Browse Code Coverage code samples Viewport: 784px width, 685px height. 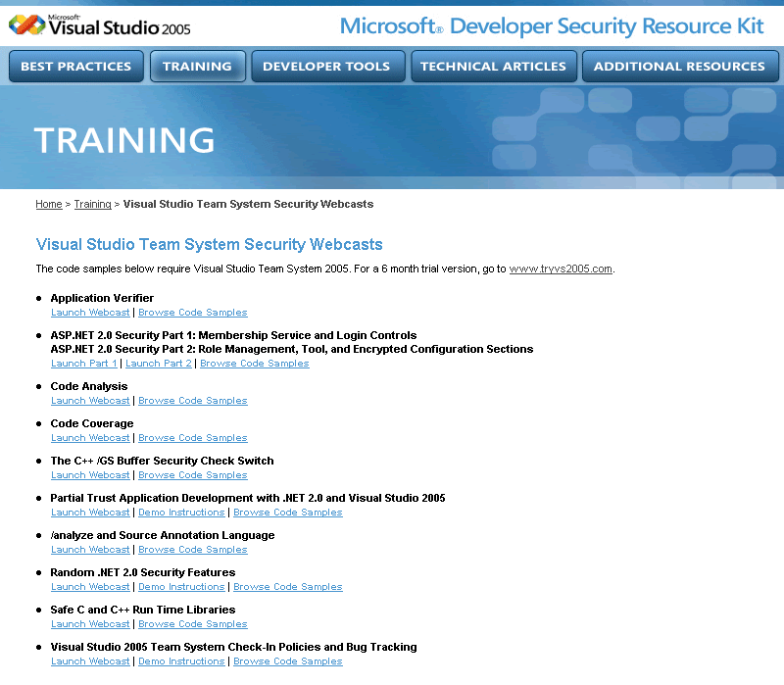pyautogui.click(x=193, y=438)
